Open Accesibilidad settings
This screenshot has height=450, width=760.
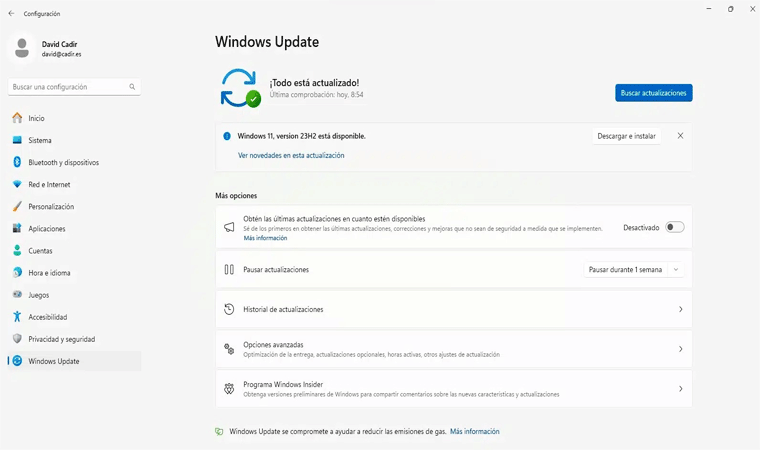[x=74, y=317]
